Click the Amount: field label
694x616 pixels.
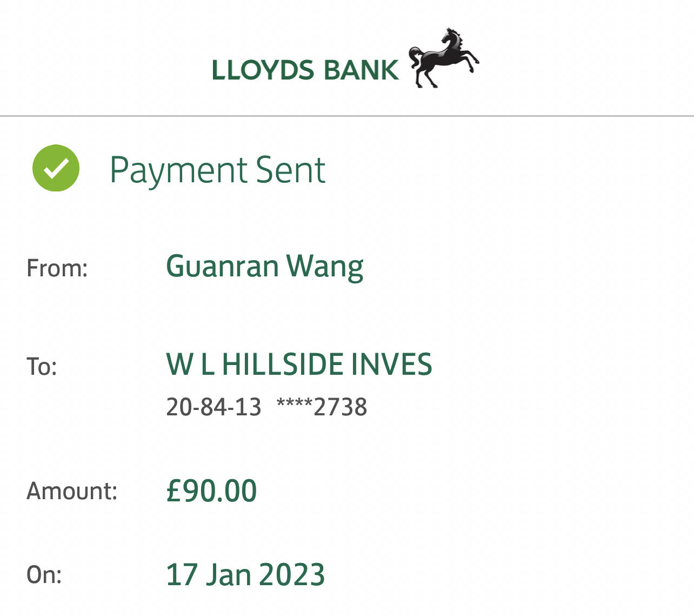[x=72, y=491]
